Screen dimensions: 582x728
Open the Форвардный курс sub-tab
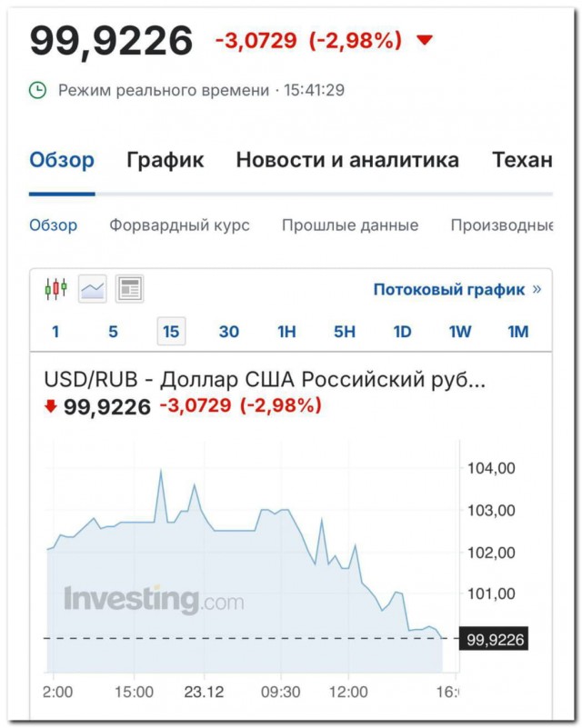(x=179, y=225)
